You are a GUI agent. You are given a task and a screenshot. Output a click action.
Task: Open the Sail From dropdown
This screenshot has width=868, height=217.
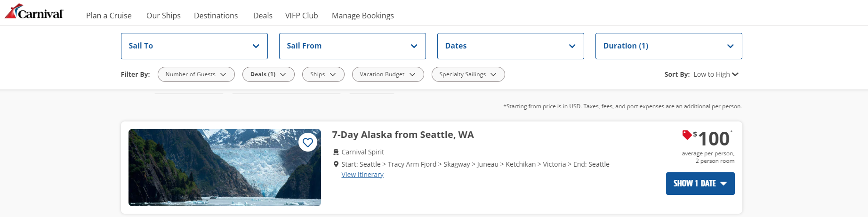pyautogui.click(x=353, y=46)
